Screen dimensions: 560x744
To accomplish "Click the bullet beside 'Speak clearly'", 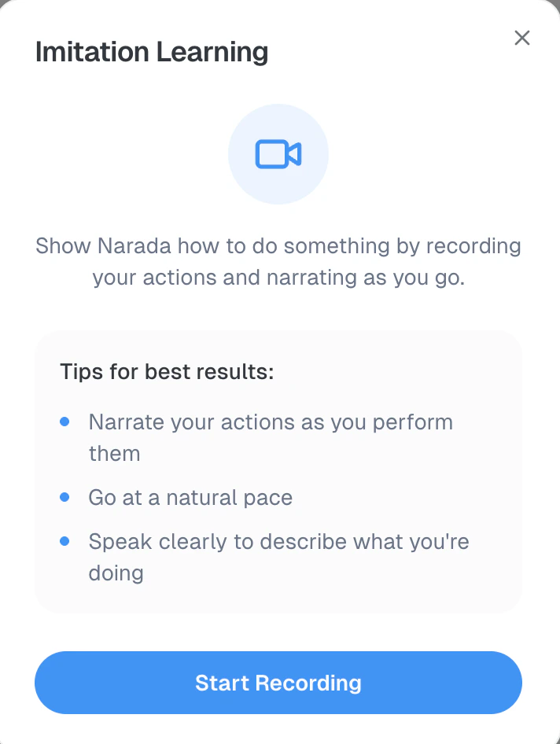I will tap(64, 541).
